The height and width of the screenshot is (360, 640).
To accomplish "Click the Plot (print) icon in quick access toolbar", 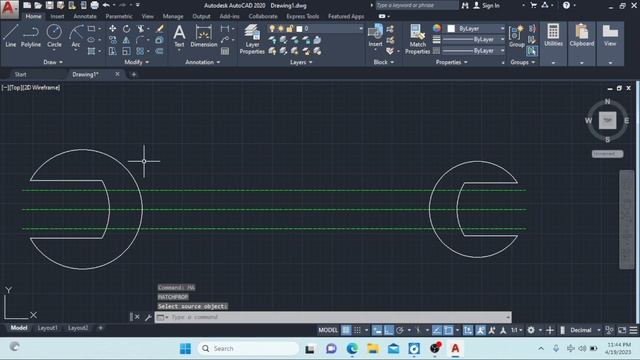I will pos(94,5).
